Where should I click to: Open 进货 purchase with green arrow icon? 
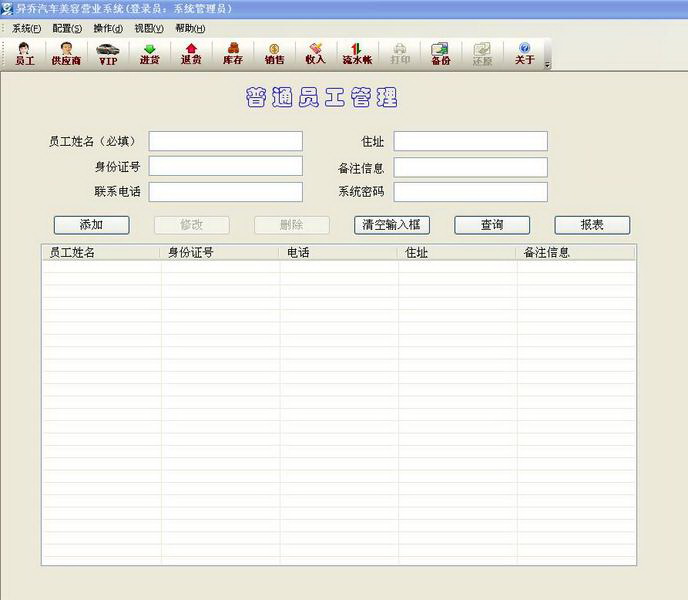pyautogui.click(x=150, y=54)
